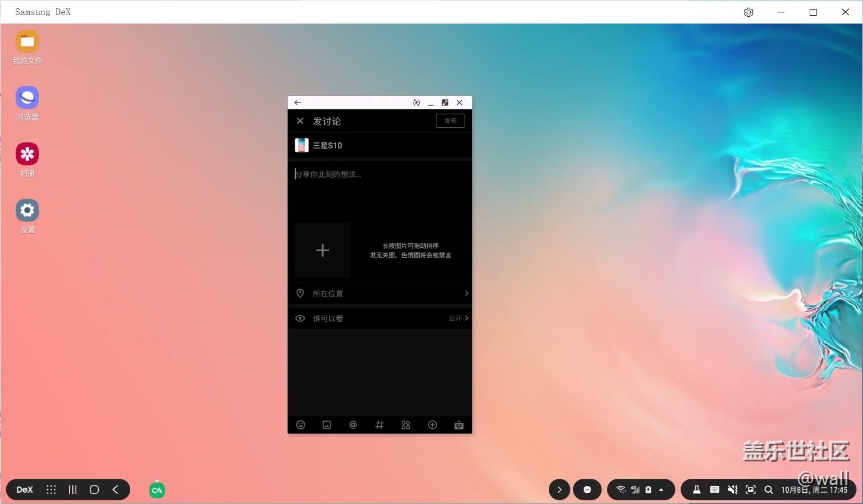Hide keyboard using the post toolbar keyboard icon
Viewport: 863px width, 504px height.
[458, 425]
